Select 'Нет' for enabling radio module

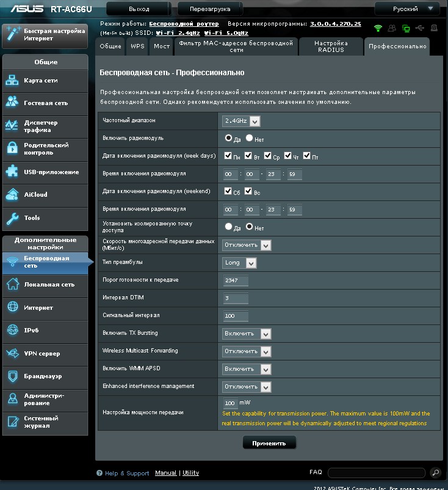tap(249, 138)
